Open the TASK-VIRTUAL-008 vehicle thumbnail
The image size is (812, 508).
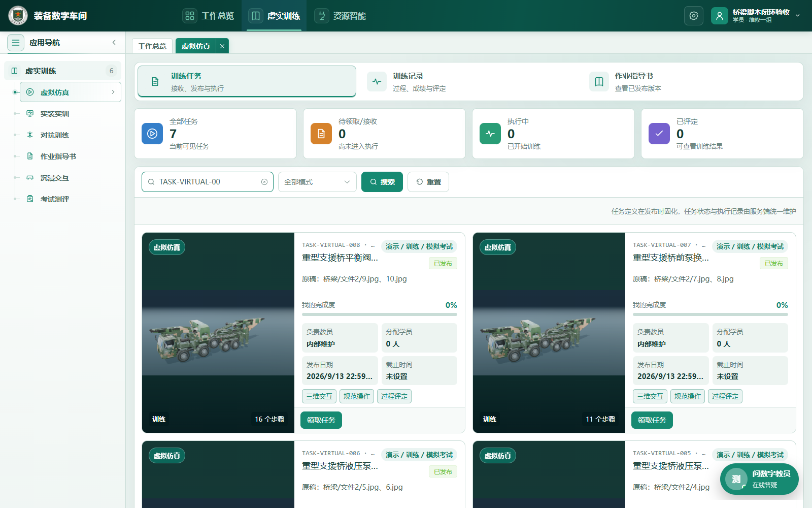point(218,333)
